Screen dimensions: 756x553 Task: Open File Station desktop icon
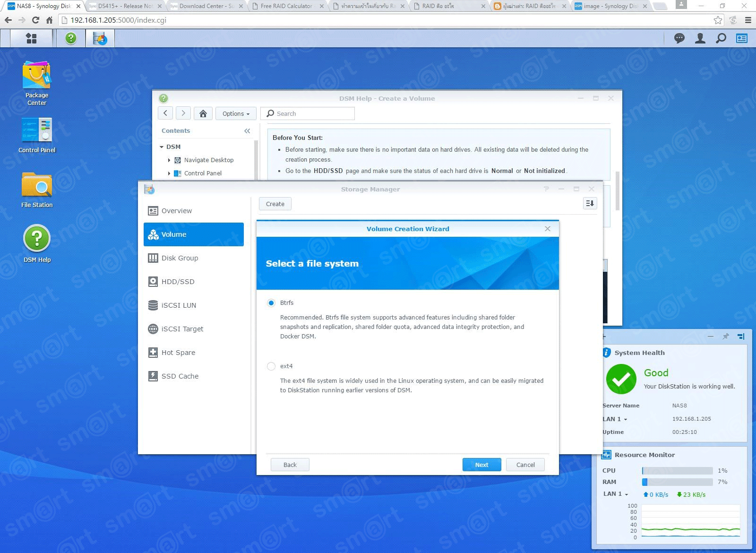tap(37, 190)
